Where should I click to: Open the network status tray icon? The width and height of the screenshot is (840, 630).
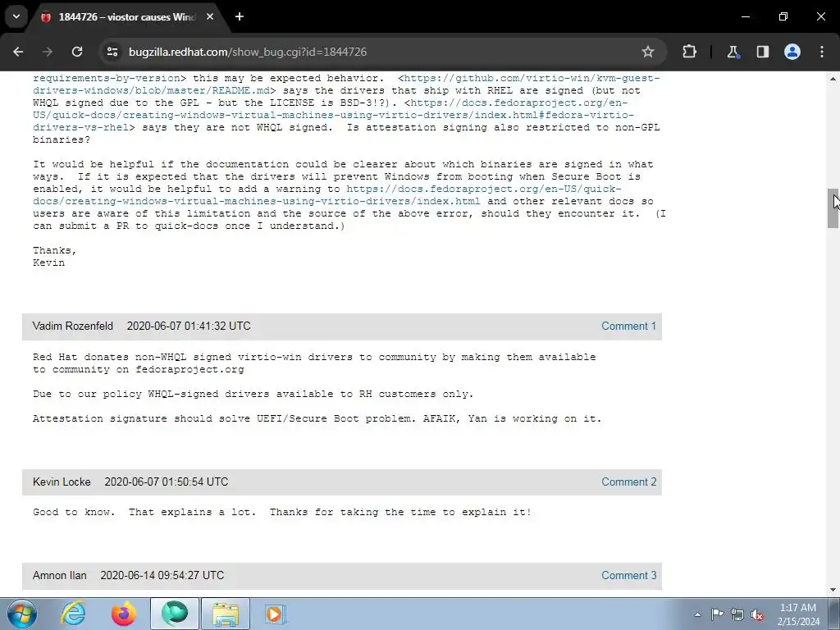(x=737, y=614)
